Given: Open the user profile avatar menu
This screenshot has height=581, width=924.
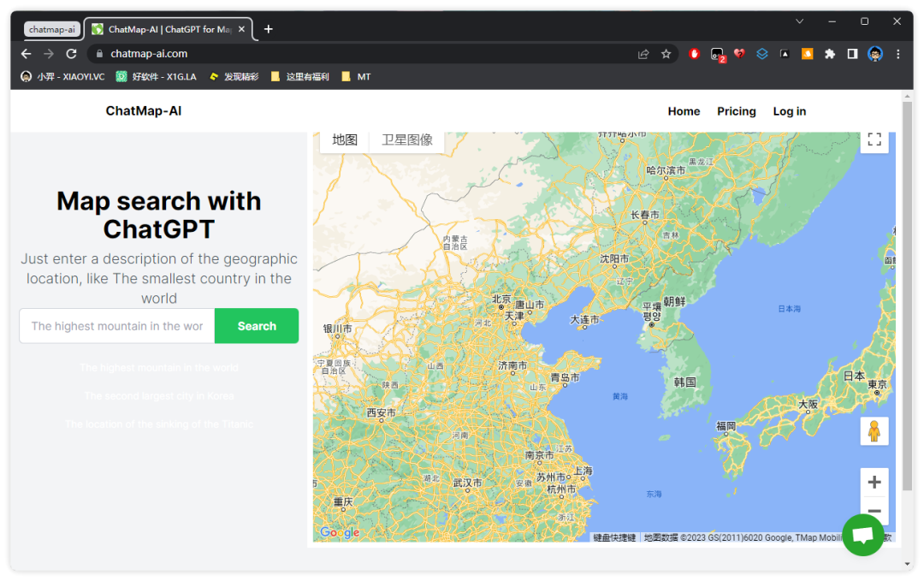Looking at the screenshot, I should [874, 54].
